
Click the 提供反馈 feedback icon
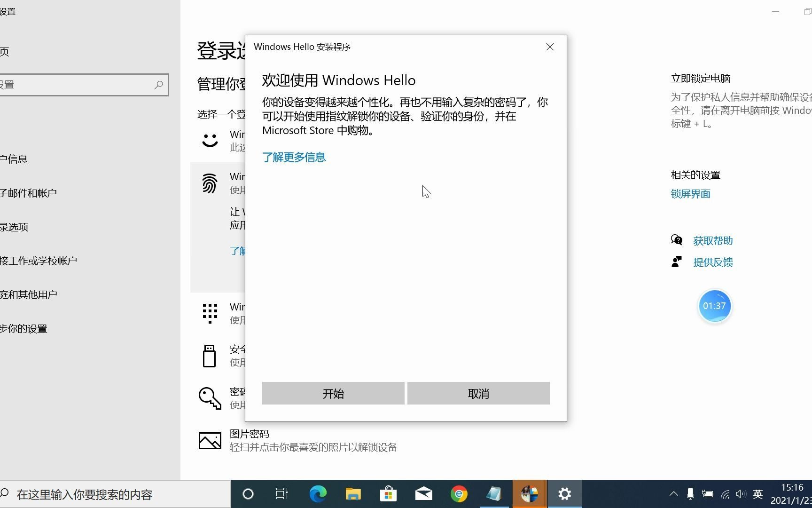pos(677,262)
